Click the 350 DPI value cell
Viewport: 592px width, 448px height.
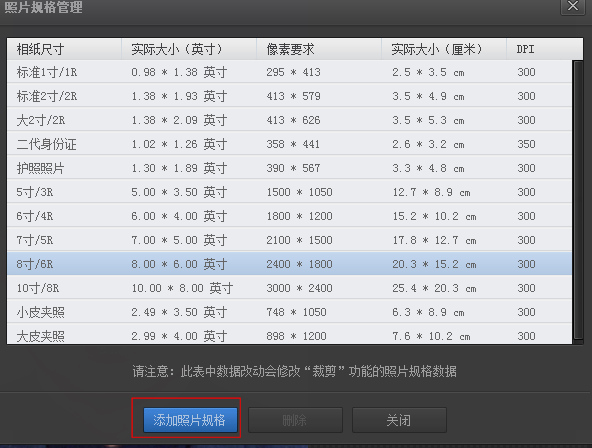[x=526, y=144]
